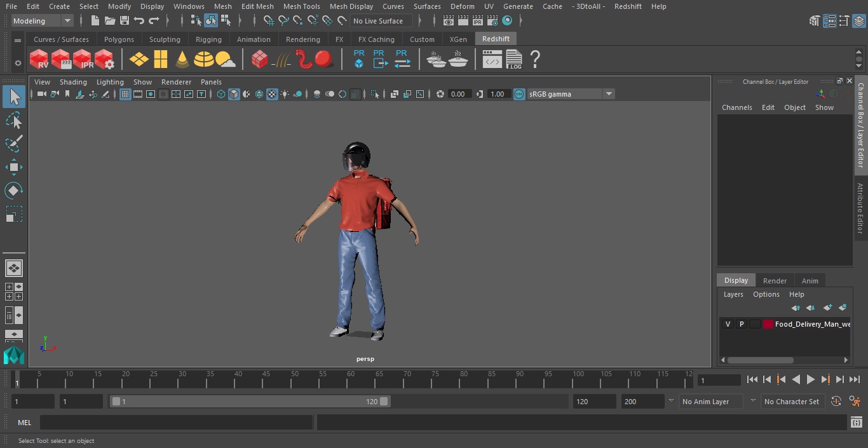Click the Redshift IPR render icon
868x448 pixels.
(x=83, y=60)
